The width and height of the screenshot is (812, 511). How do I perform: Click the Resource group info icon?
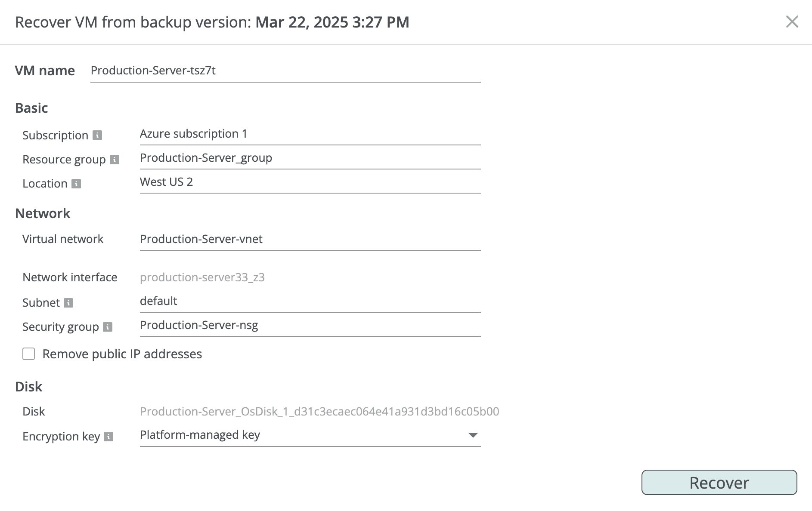tap(115, 160)
